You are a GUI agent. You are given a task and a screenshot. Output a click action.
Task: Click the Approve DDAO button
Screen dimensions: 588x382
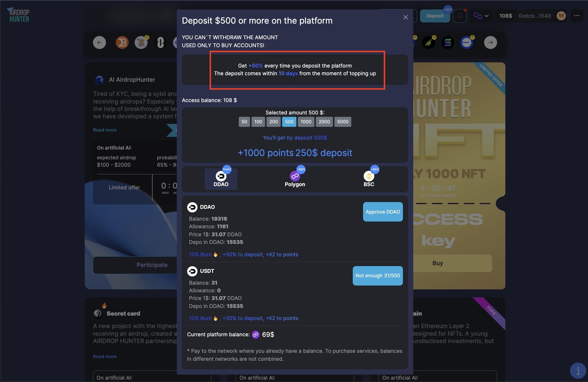383,212
